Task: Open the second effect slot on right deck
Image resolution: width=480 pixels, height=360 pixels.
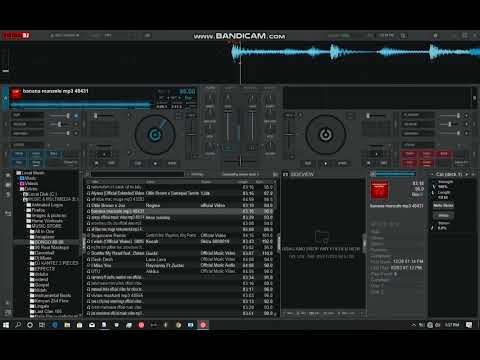Action: (418, 124)
